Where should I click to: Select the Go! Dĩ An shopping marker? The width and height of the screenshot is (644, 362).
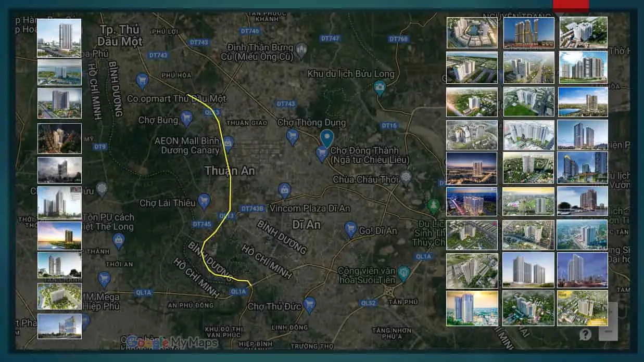tap(350, 229)
